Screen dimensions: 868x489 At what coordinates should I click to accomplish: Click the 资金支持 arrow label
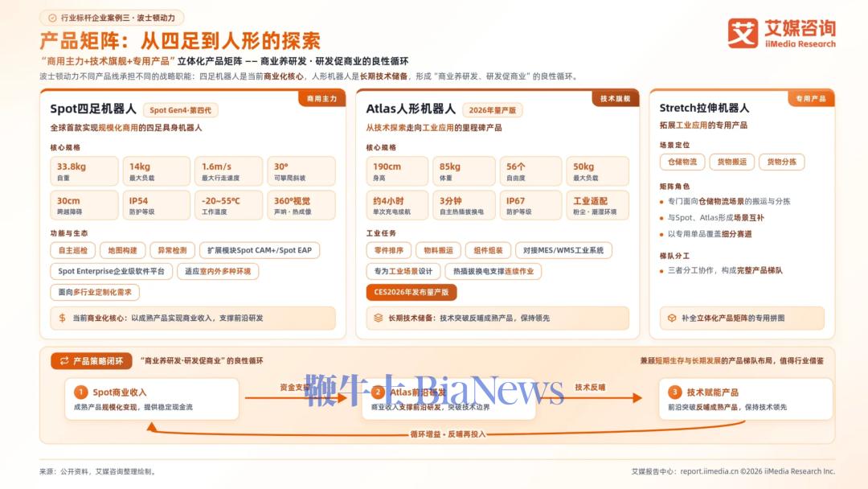[294, 387]
